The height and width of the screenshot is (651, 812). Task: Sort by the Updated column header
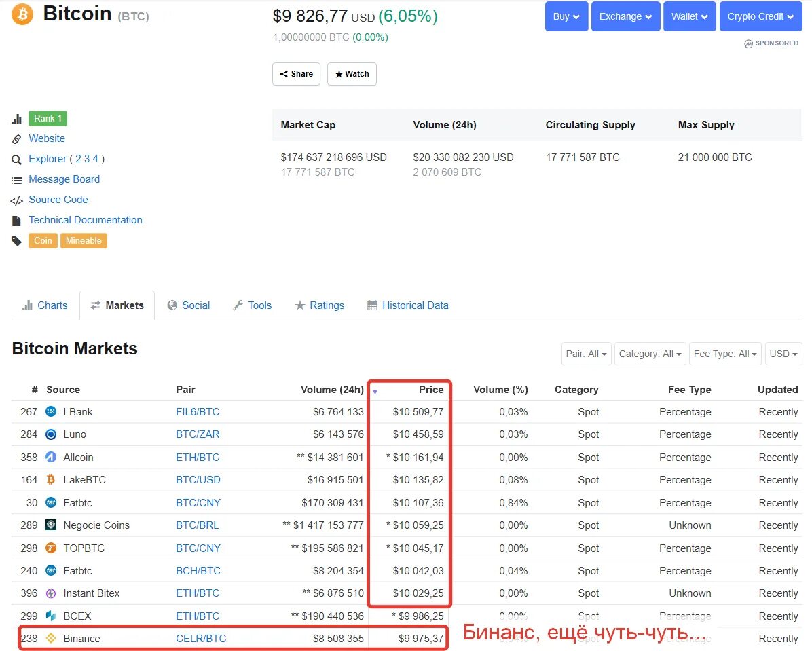[x=778, y=390]
